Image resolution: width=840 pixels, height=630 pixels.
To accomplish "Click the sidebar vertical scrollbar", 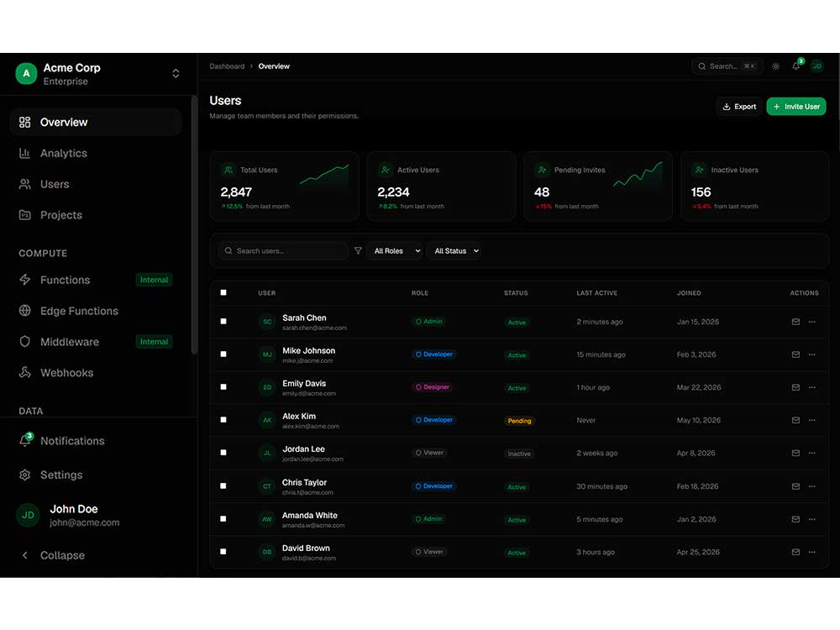I will click(195, 225).
